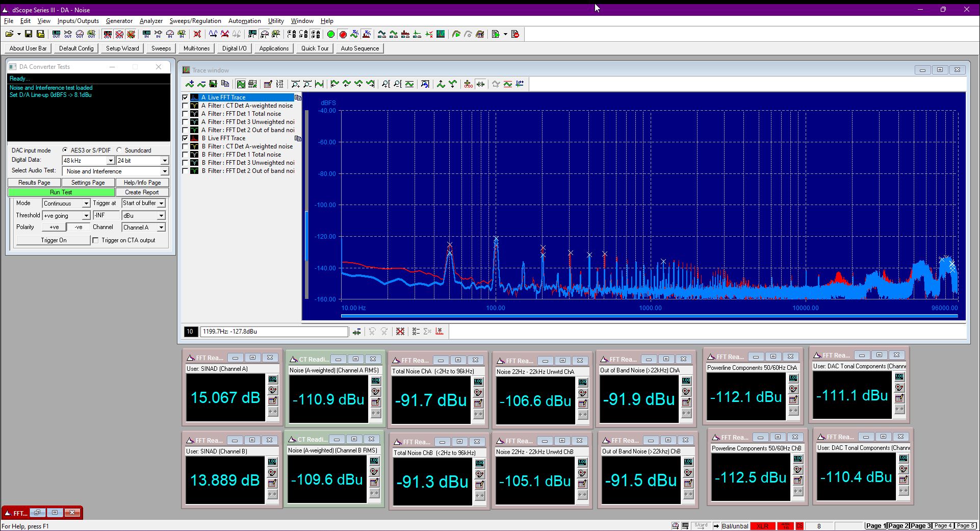Uncheck the A Live FFT Trace checkbox
This screenshot has height=531, width=980.
[x=185, y=97]
